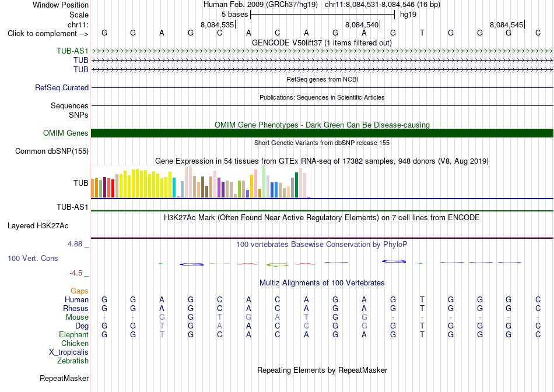The image size is (554, 392).
Task: Select the 'Mouse' species label
Action: [x=77, y=317]
